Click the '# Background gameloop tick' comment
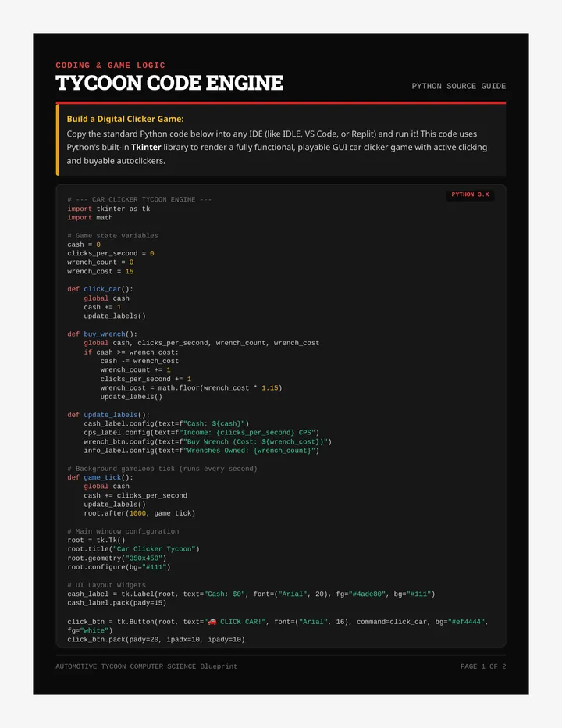Viewport: 562px width, 728px height. click(162, 469)
